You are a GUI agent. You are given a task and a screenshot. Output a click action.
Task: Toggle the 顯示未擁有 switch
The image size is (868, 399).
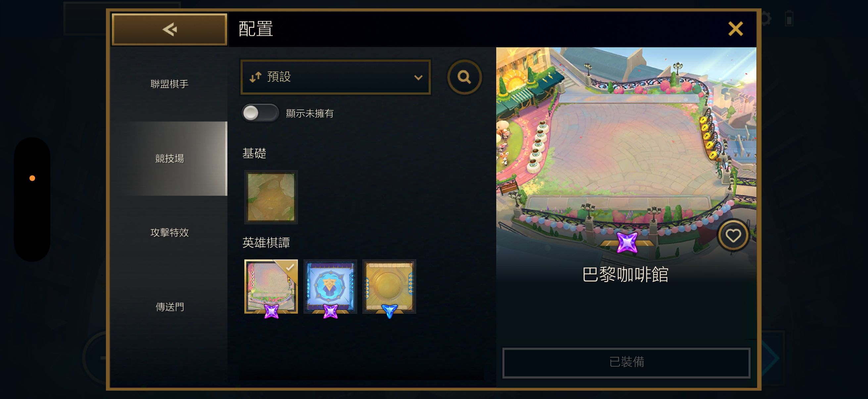[260, 113]
